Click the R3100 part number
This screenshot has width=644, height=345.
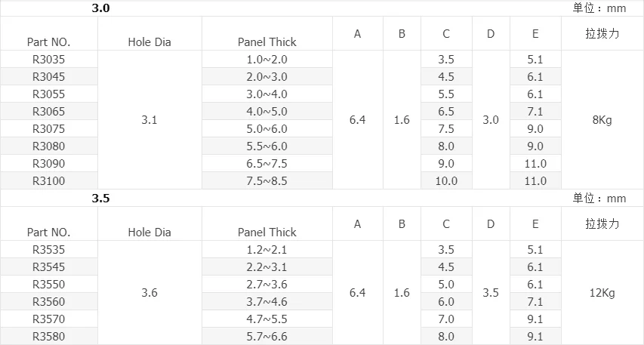click(49, 180)
